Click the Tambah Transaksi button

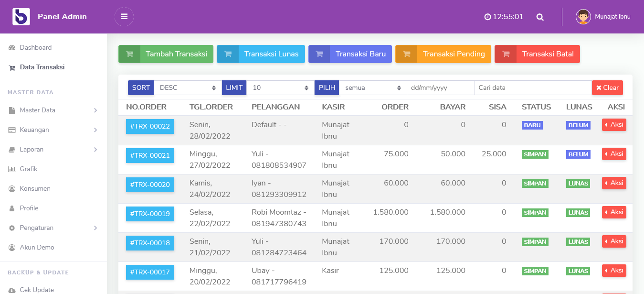click(166, 54)
